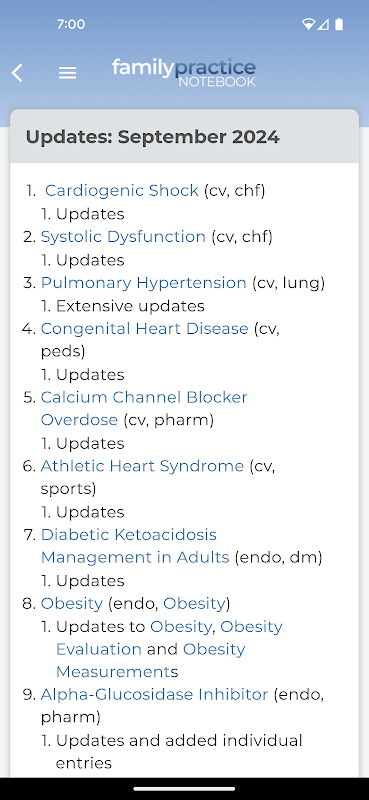369x800 pixels.
Task: Open the Obesity item 8 heading link
Action: click(72, 604)
